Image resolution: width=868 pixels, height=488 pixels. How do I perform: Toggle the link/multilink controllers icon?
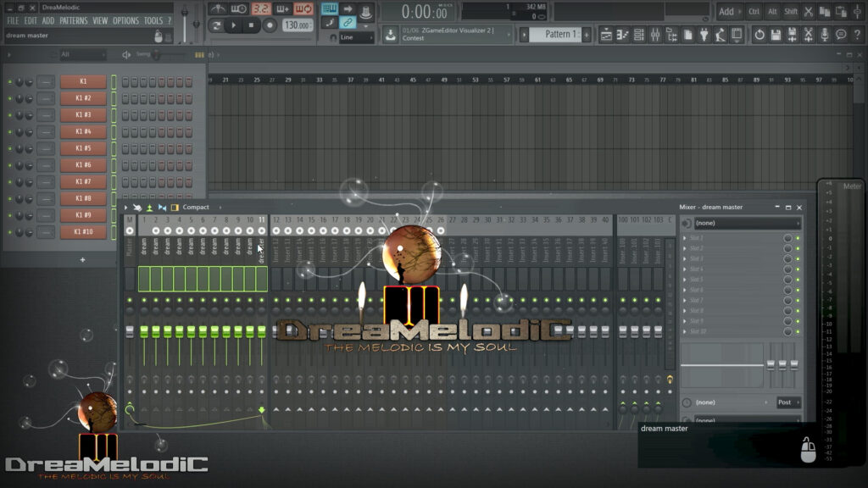[348, 23]
